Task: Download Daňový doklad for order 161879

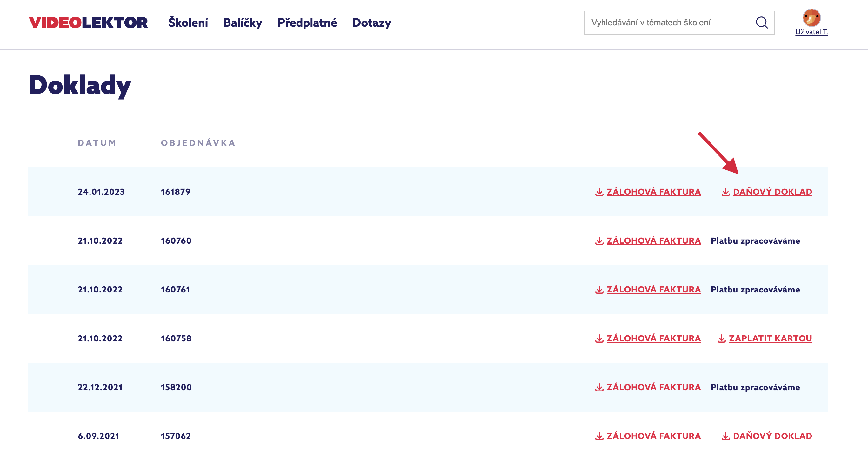Action: pyautogui.click(x=772, y=192)
